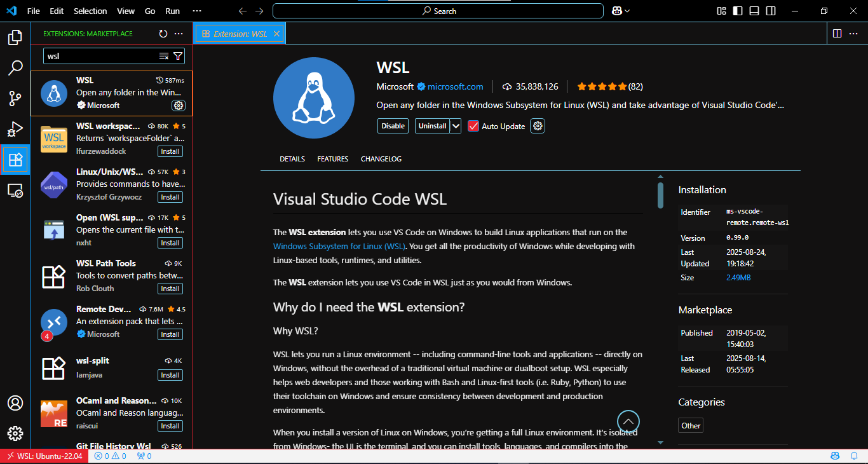This screenshot has width=868, height=464.
Task: Open the File menu
Action: [34, 11]
